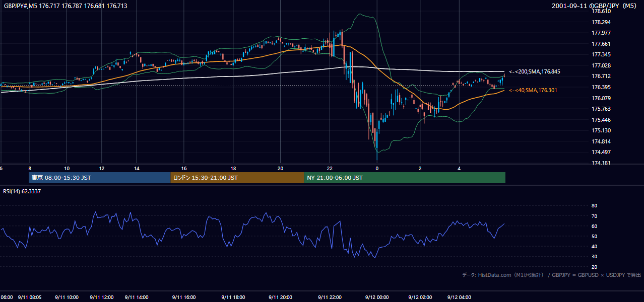Click the 9/12 04:00 time axis label
The width and height of the screenshot is (644, 302).
tap(459, 297)
